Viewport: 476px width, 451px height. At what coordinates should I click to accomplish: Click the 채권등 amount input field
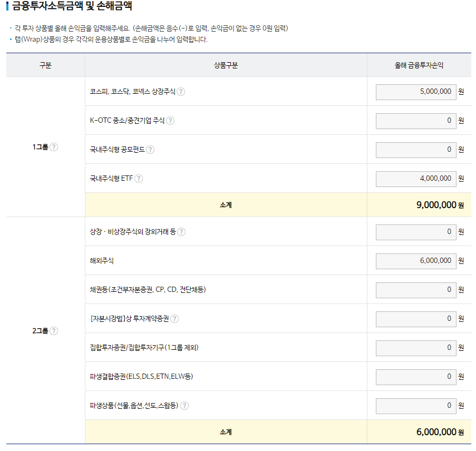[x=416, y=290]
